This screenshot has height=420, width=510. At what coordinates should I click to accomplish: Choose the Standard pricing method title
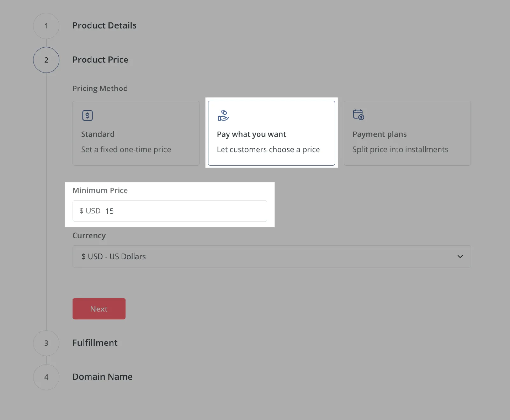[98, 134]
